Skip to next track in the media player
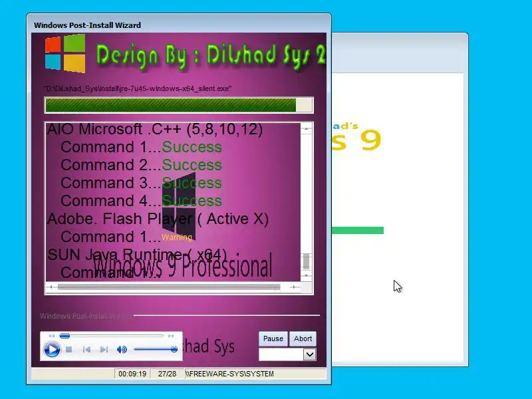532x399 pixels. pyautogui.click(x=104, y=350)
